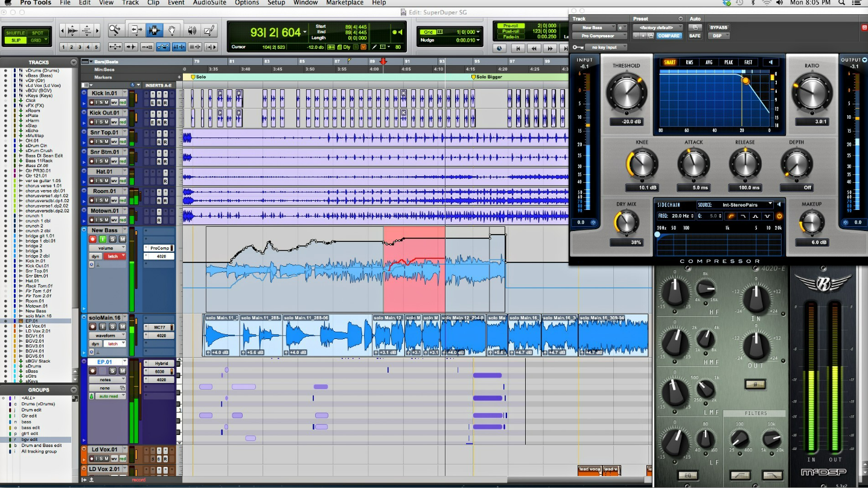Enable SAFE automation on plugin
This screenshot has height=488, width=868.
[695, 36]
